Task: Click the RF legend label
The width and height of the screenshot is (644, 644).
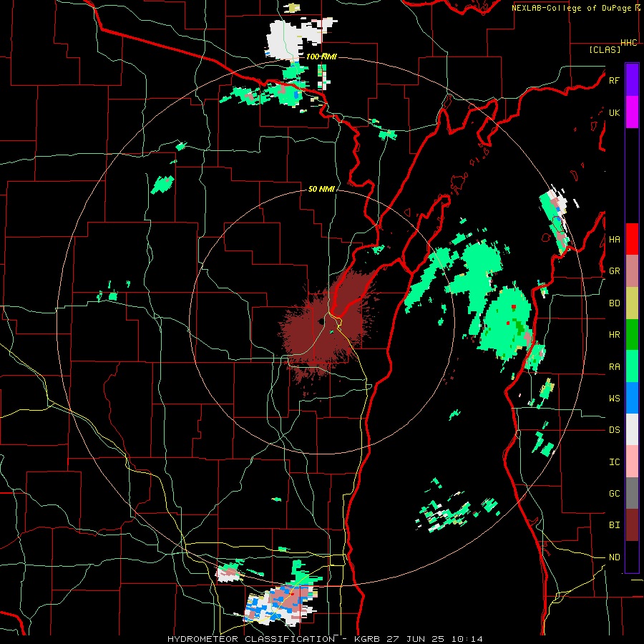Action: click(x=614, y=80)
